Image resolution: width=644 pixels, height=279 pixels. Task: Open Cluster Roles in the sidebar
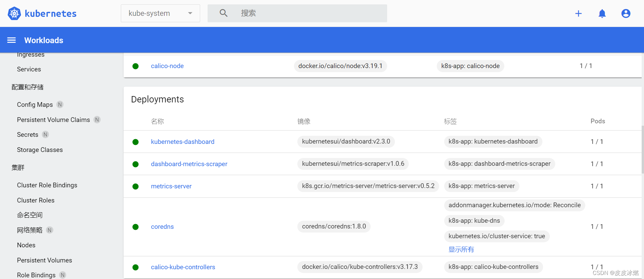[x=36, y=200]
